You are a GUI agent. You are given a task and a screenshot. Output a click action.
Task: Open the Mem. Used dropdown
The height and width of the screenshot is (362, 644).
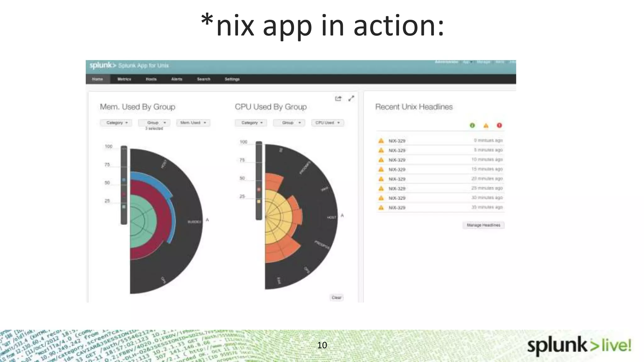[193, 123]
